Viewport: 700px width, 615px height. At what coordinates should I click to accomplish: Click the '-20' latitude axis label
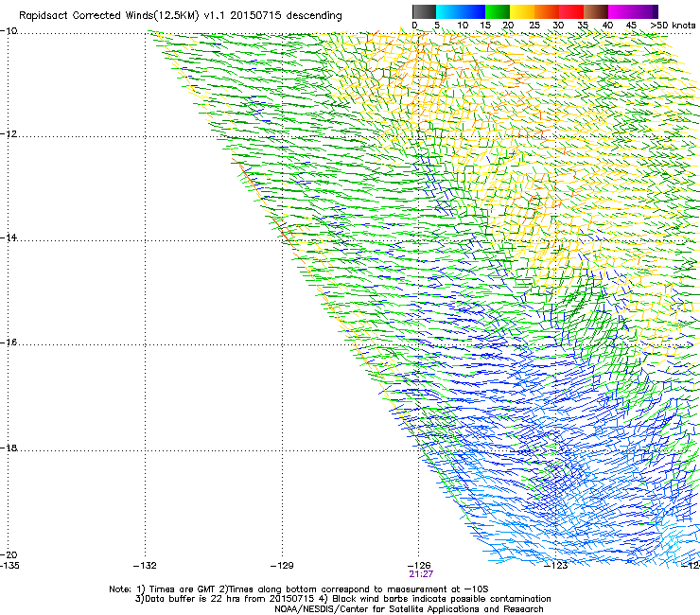click(x=9, y=555)
